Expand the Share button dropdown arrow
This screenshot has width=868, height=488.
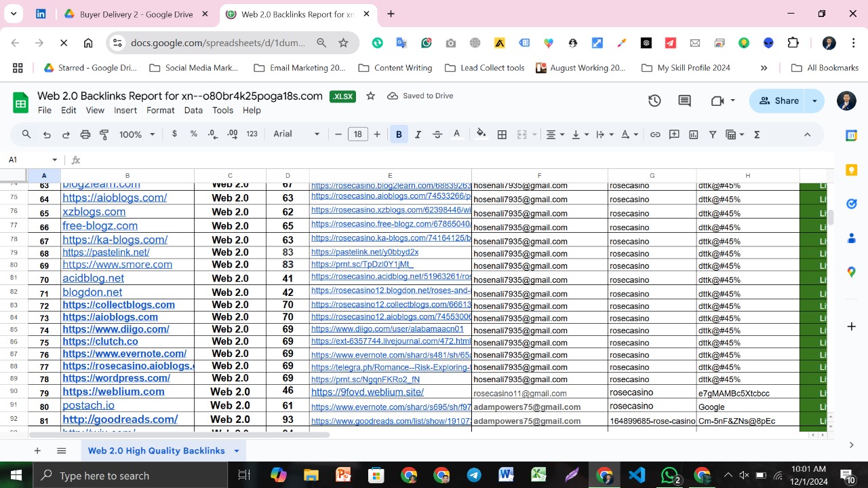pyautogui.click(x=814, y=100)
